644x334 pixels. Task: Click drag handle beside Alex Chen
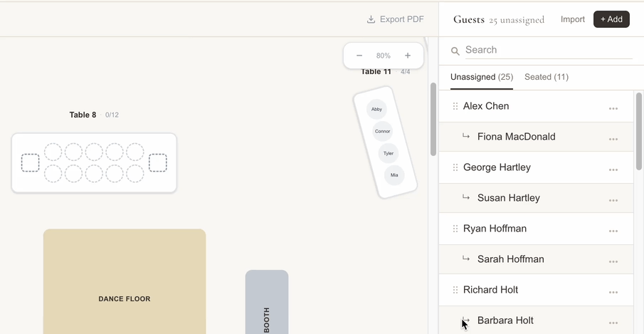[x=455, y=106]
